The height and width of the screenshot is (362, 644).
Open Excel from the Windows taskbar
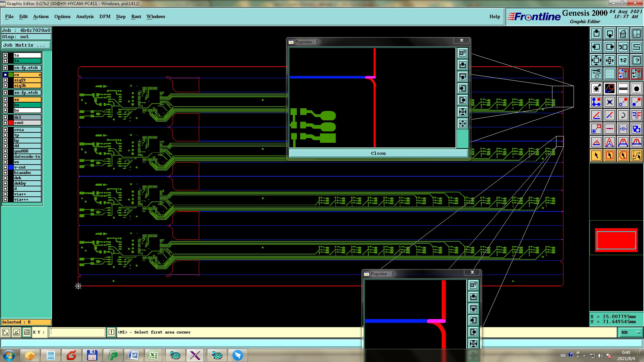pyautogui.click(x=154, y=355)
